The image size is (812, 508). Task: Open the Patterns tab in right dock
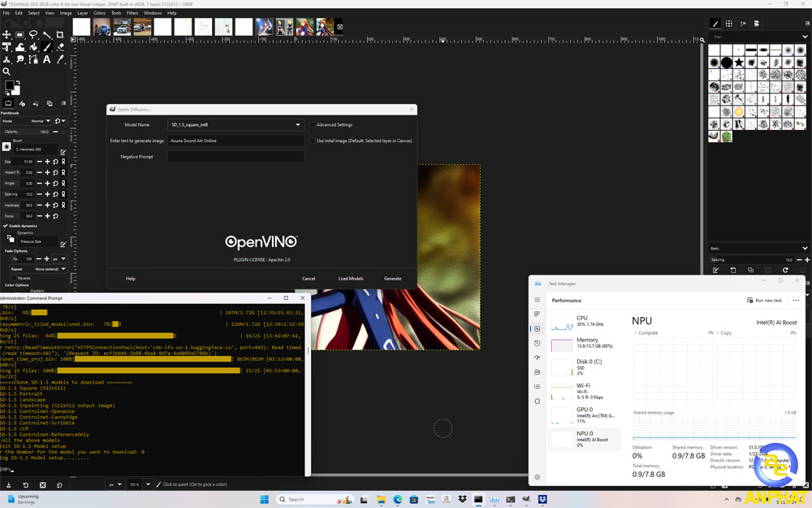(x=728, y=24)
